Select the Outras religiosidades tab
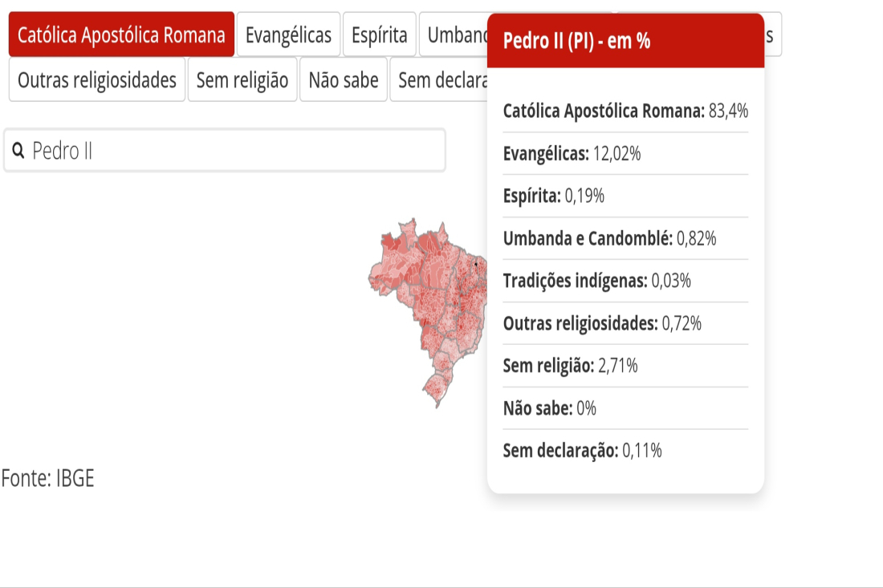The height and width of the screenshot is (588, 883). tap(97, 80)
